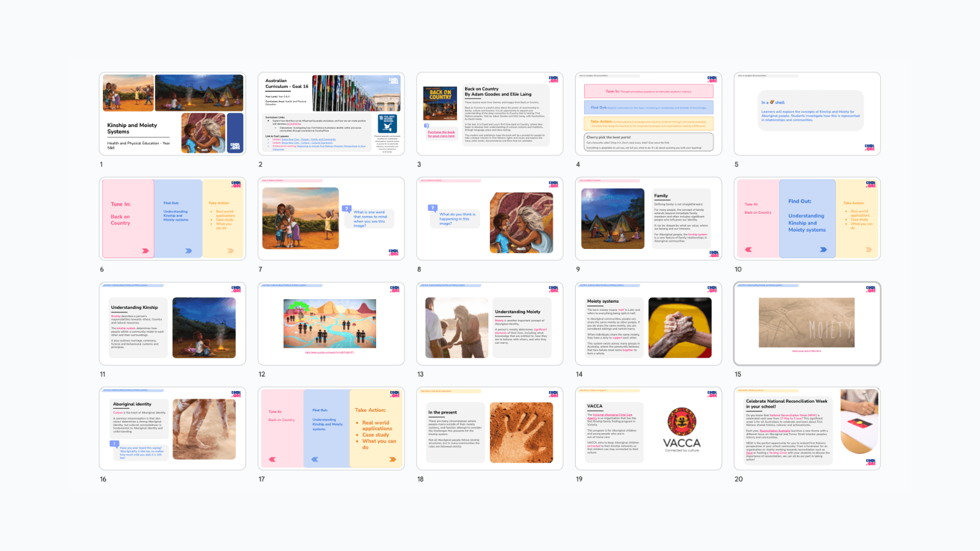Click the Cool.org logo on slide 5
Viewport: 980px width, 551px height.
869,147
